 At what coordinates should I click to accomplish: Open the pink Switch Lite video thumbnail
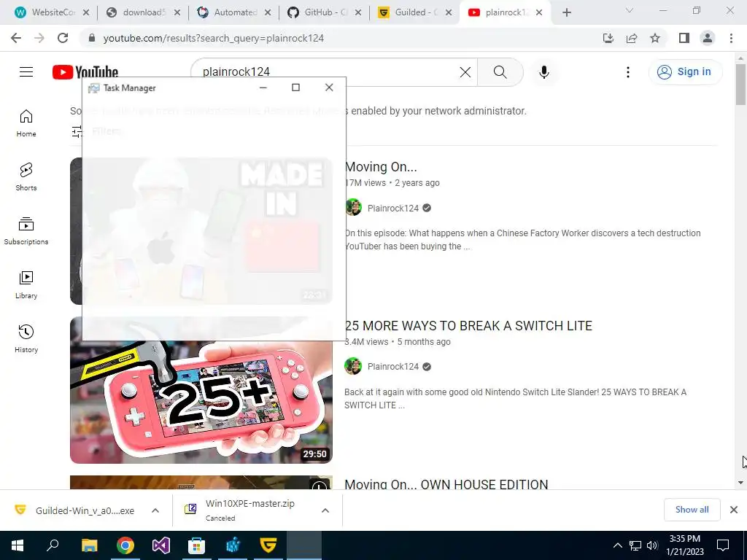[201, 402]
